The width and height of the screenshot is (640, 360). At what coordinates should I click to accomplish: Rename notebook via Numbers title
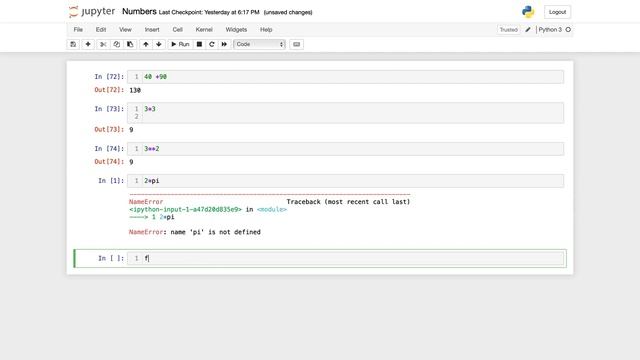pyautogui.click(x=139, y=11)
